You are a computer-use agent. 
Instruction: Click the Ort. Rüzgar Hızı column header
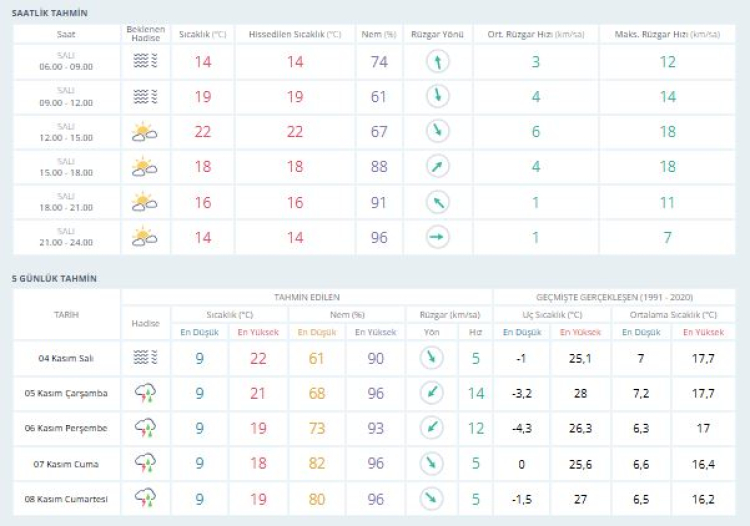[535, 34]
